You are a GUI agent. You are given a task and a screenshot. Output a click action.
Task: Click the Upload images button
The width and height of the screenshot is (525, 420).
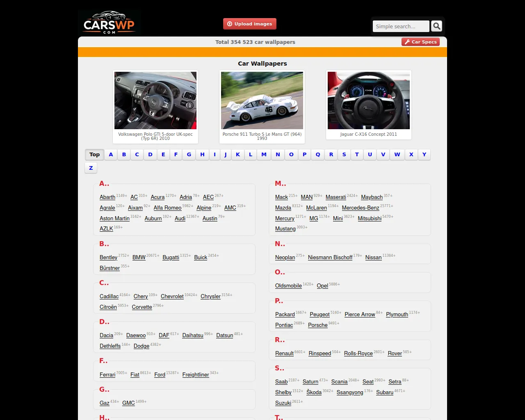click(x=250, y=24)
